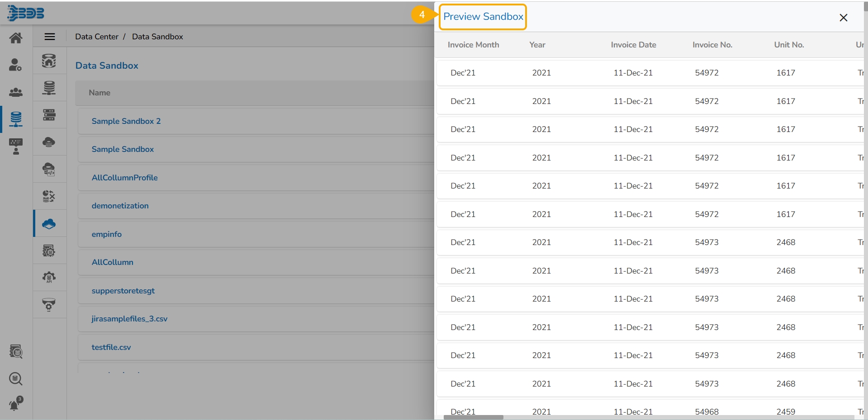Click the Data Center breadcrumb link
Image resolution: width=868 pixels, height=420 pixels.
[x=97, y=37]
